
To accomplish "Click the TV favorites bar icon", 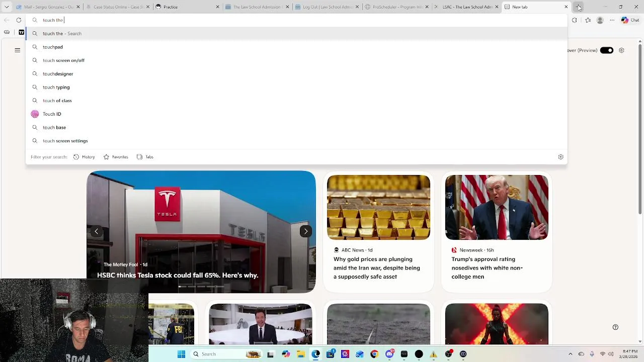I will [x=21, y=32].
